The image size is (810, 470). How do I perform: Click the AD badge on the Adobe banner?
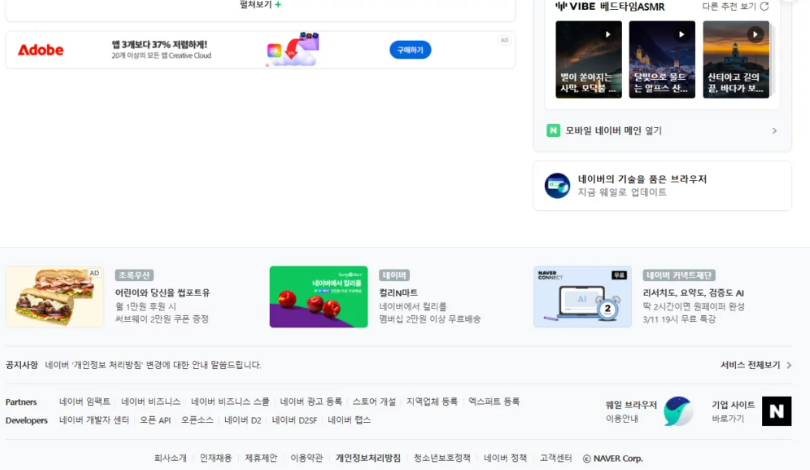[505, 40]
